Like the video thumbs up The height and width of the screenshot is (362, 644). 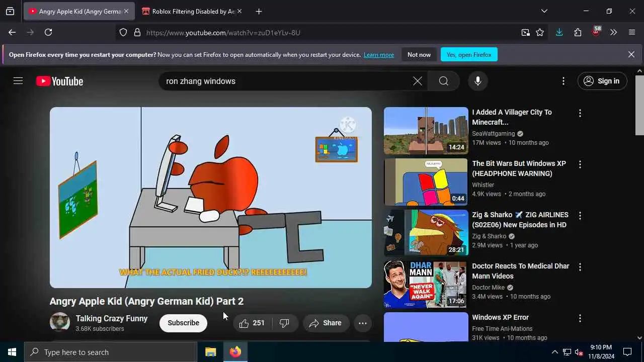pos(253,323)
